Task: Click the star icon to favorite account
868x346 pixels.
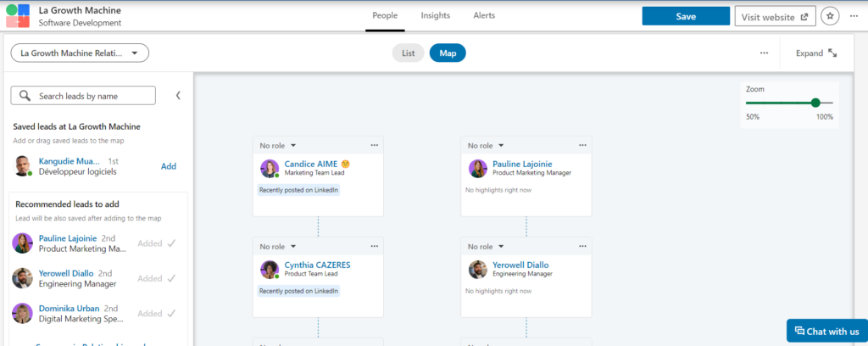Action: click(830, 16)
